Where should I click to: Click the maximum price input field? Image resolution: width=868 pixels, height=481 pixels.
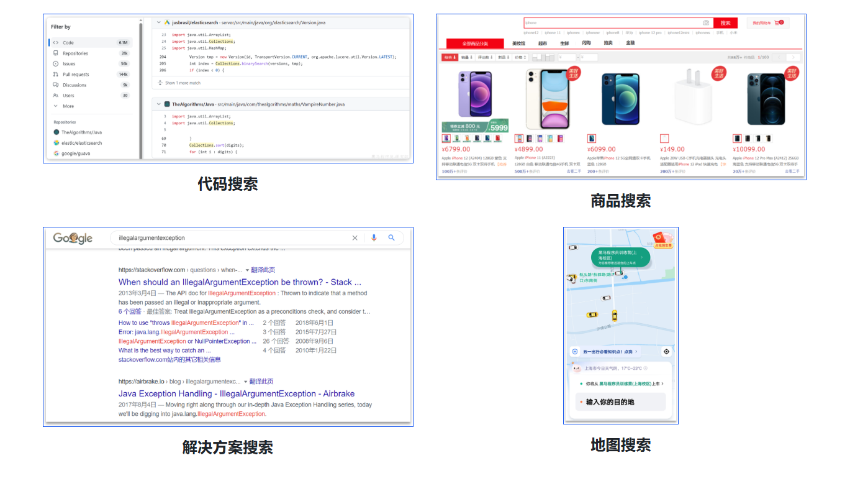[589, 57]
